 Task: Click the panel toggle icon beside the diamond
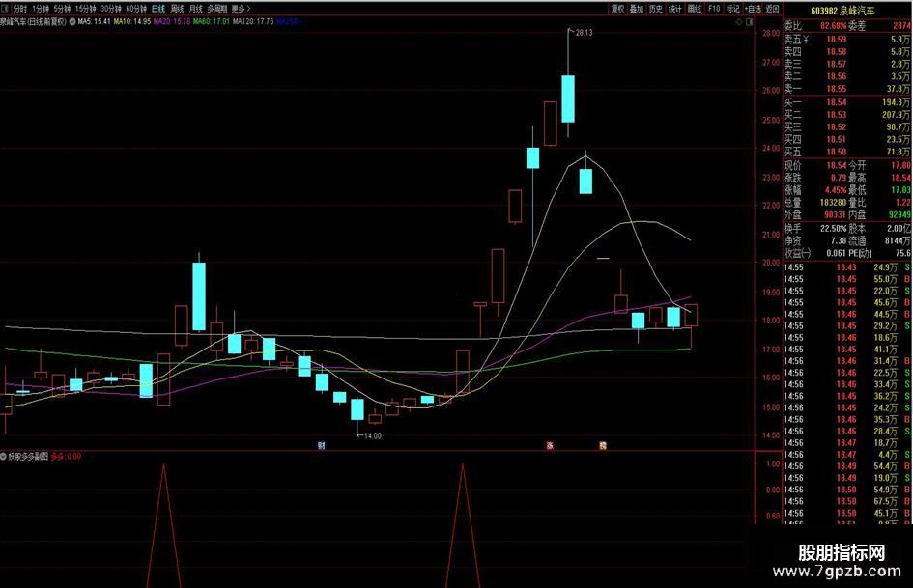coord(750,21)
